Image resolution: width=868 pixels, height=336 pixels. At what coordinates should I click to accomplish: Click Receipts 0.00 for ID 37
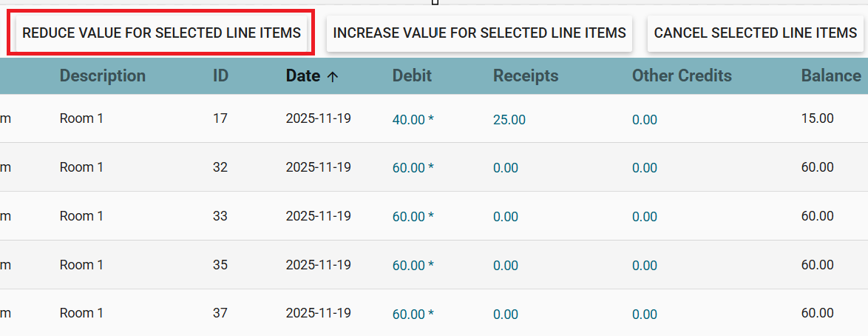506,315
